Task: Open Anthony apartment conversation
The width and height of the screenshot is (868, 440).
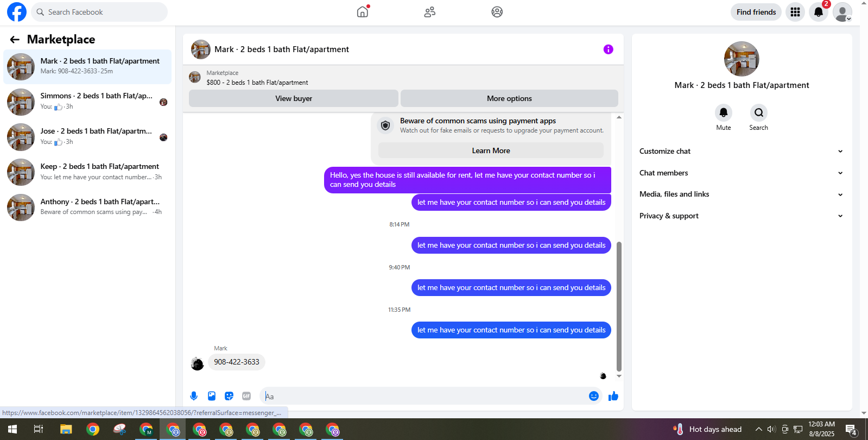Action: coord(87,208)
